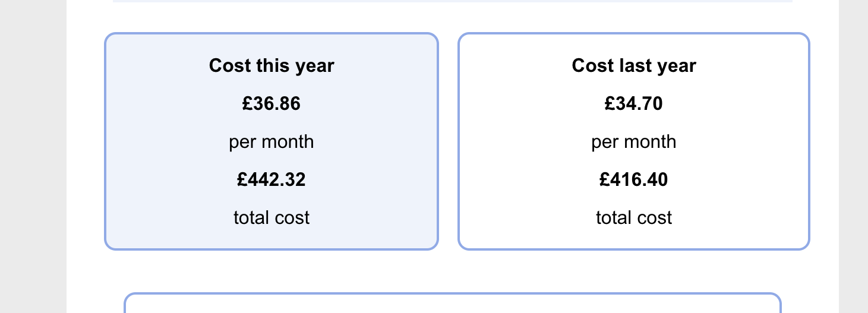Image resolution: width=868 pixels, height=313 pixels.
Task: Click the white space below the "Cost this year" card
Action: (x=272, y=270)
